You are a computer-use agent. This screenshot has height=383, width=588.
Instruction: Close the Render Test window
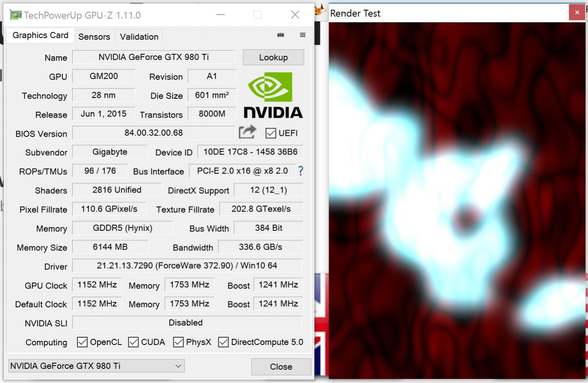click(577, 13)
